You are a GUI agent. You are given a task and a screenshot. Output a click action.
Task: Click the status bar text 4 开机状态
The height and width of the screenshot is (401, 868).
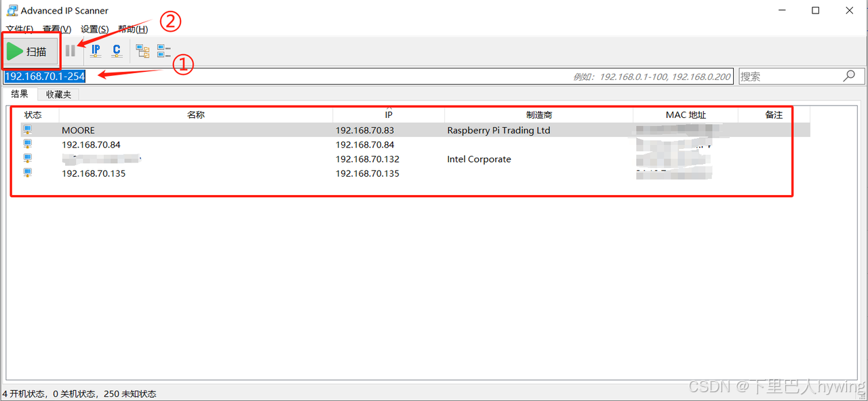24,394
